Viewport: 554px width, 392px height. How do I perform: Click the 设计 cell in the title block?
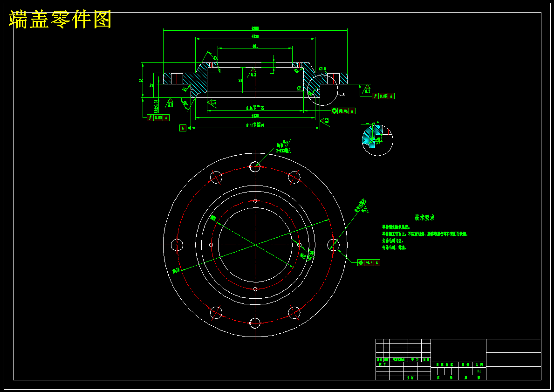click(x=382, y=364)
